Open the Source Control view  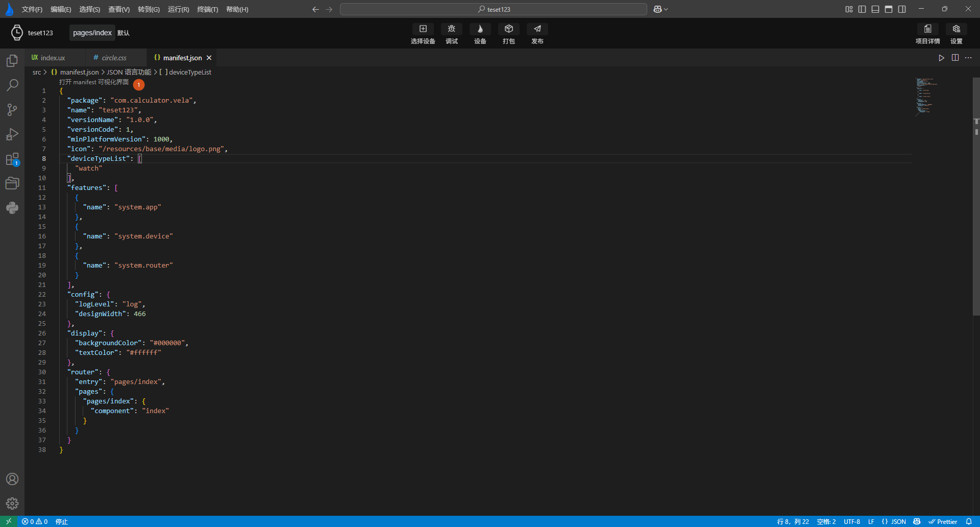coord(12,110)
